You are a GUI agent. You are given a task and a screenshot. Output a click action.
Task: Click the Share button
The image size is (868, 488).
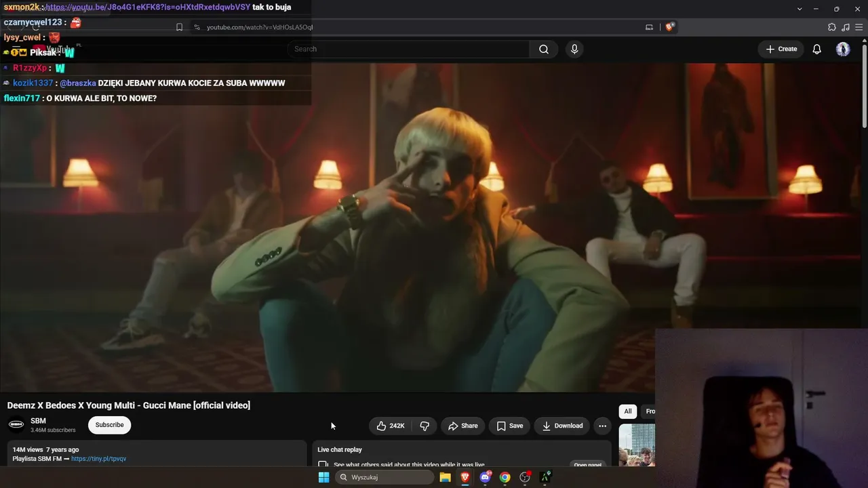463,426
